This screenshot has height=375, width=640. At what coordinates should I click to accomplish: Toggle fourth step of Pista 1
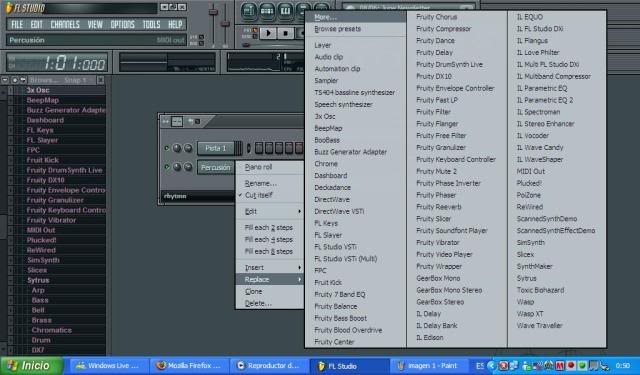[289, 148]
